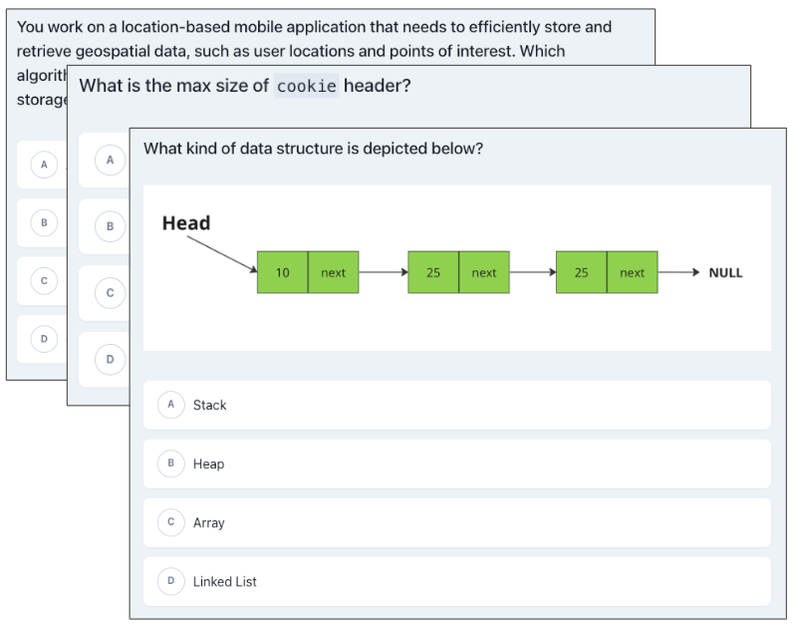Click the "Linked List" answer label
This screenshot has width=800, height=628.
point(225,582)
